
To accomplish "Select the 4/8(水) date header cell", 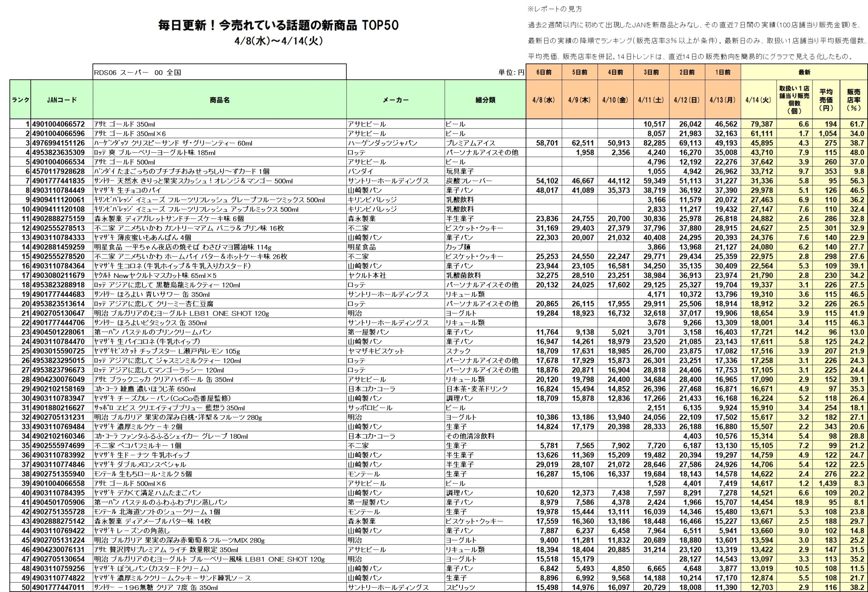I will [x=544, y=100].
